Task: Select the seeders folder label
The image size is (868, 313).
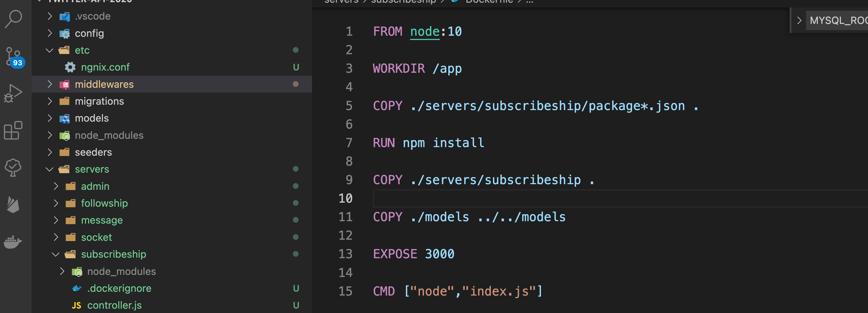Action: (93, 152)
